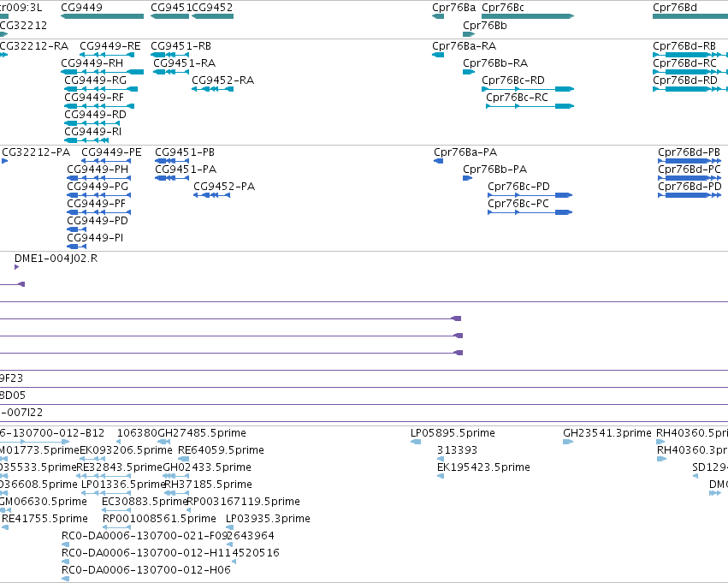Select protein label Cpr76Bd-PD
This screenshot has width=728, height=583.
(690, 187)
